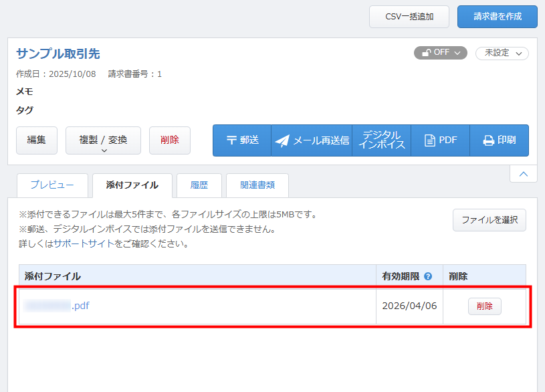The height and width of the screenshot is (392, 545).
Task: Send as デジタルインボイス
Action: [x=381, y=140]
